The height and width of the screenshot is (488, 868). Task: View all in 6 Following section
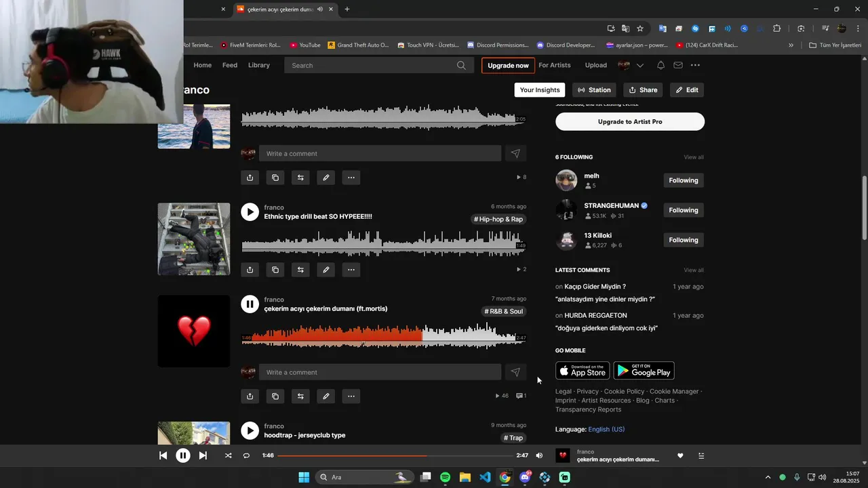(x=694, y=157)
